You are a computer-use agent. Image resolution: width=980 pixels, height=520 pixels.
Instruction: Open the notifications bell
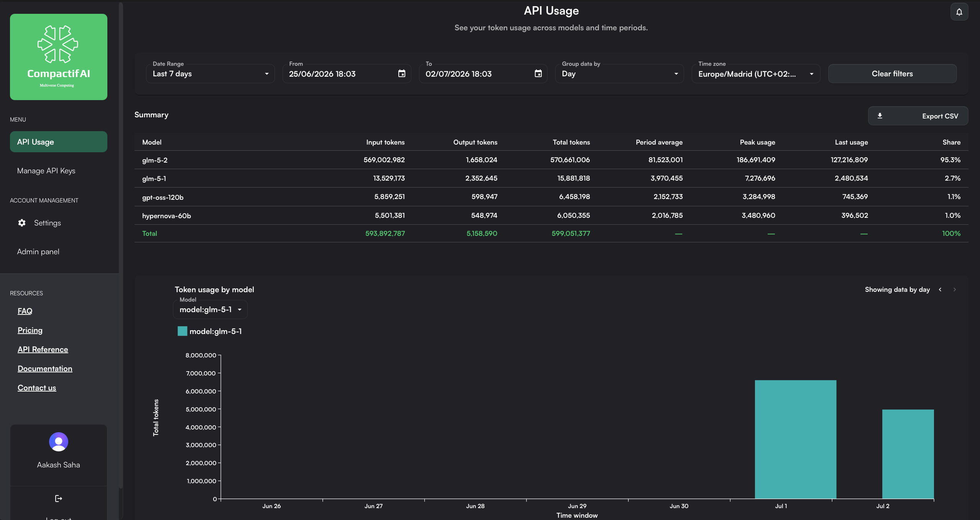pyautogui.click(x=959, y=12)
